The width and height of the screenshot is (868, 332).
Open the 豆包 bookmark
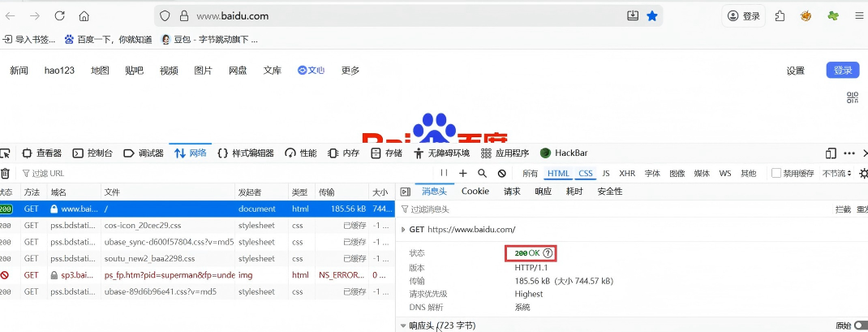point(208,39)
